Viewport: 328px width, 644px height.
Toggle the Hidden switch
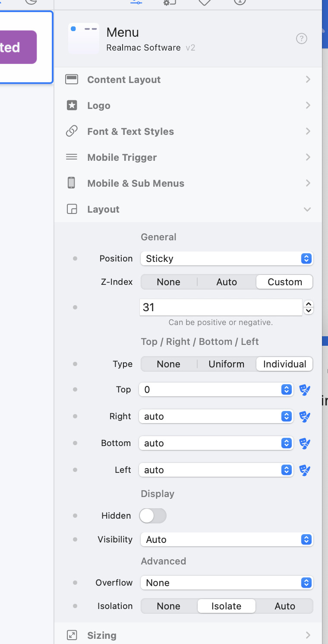coord(153,516)
